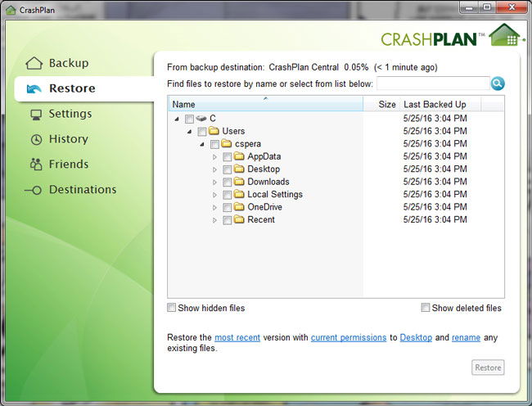Image resolution: width=532 pixels, height=406 pixels.
Task: Check the Recent folder checkbox
Action: [x=228, y=220]
